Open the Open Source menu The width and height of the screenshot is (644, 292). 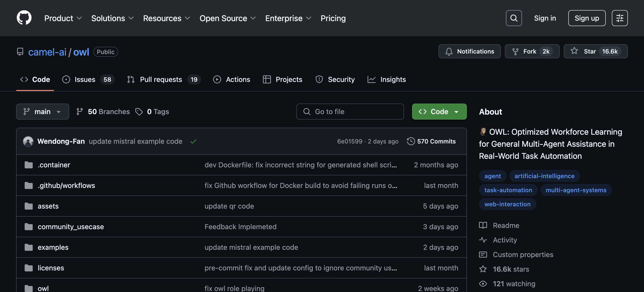227,18
